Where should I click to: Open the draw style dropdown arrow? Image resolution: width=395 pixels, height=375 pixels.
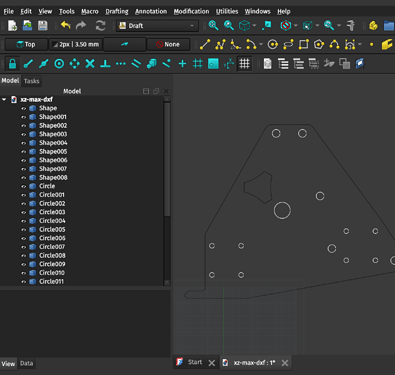(296, 26)
